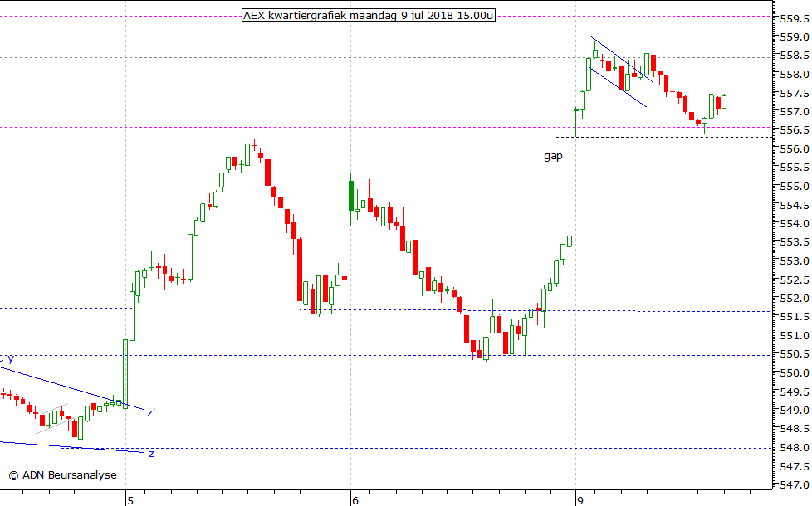Click date label '6' on time axis
This screenshot has width=812, height=506.
[x=355, y=500]
